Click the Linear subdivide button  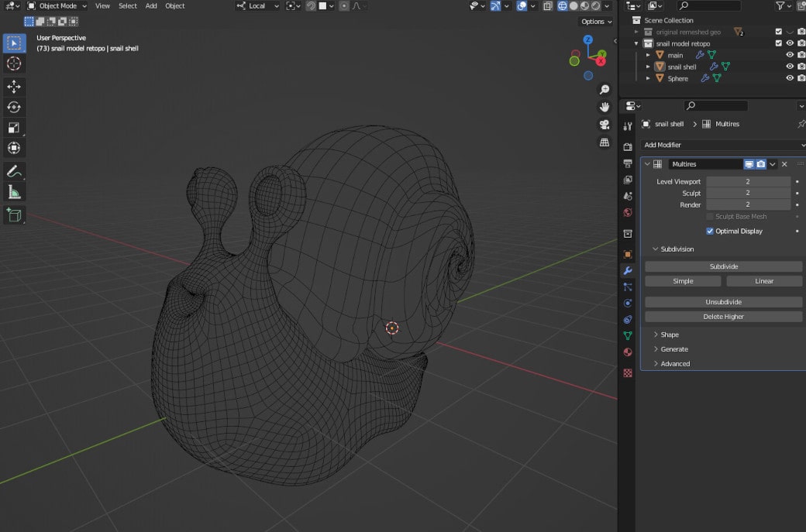[764, 281]
